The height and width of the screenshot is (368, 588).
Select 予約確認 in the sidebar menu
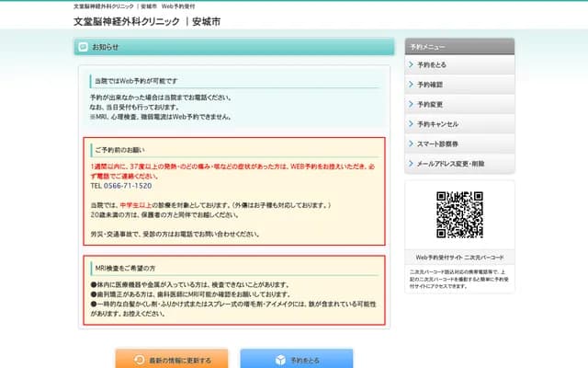tap(430, 85)
